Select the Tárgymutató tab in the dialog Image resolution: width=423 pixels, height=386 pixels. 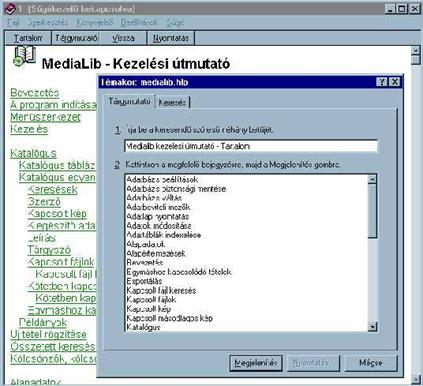point(129,101)
